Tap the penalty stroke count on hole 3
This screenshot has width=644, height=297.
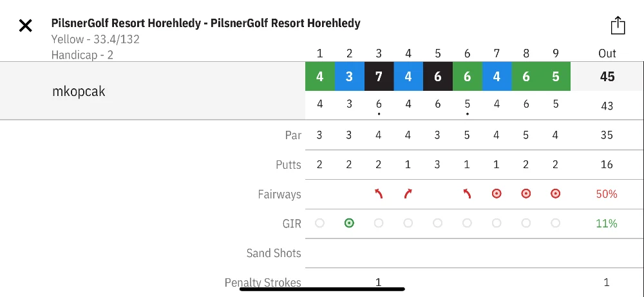point(378,282)
